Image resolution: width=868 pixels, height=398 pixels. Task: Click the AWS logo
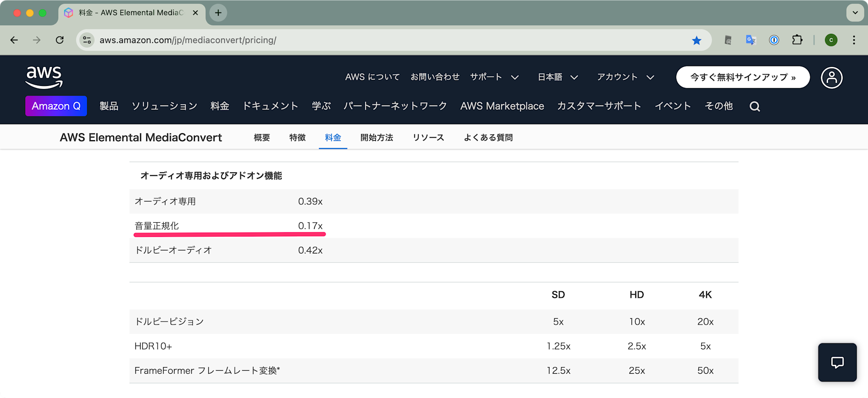pos(44,77)
